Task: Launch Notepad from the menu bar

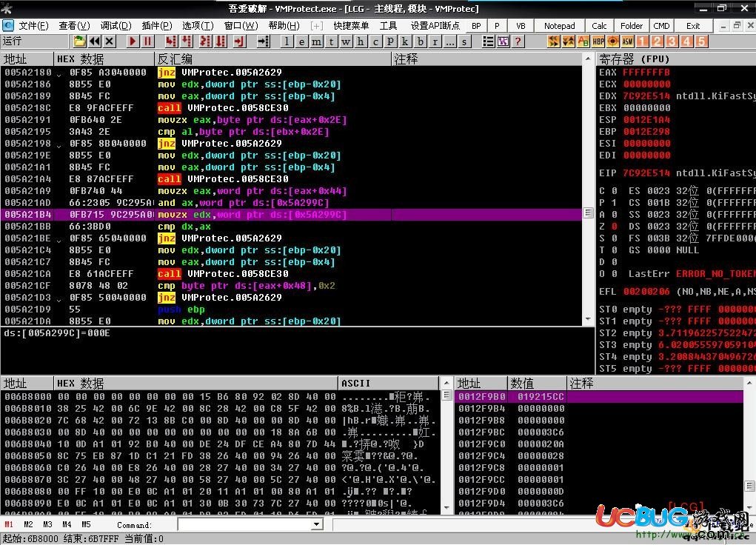Action: click(x=559, y=26)
